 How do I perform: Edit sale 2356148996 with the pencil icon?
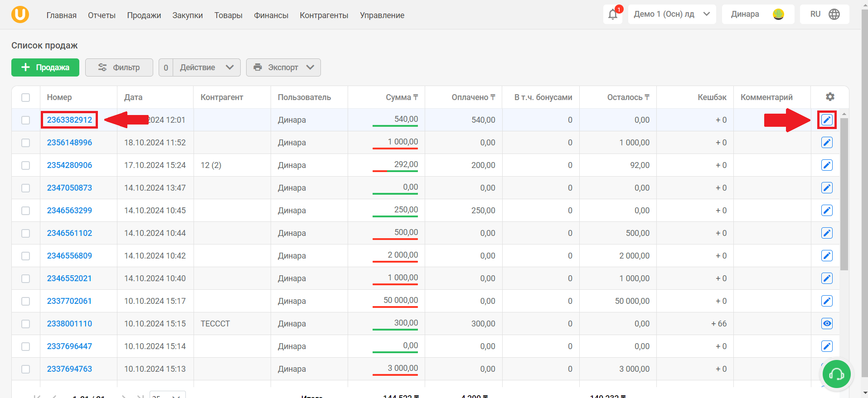[x=827, y=143]
